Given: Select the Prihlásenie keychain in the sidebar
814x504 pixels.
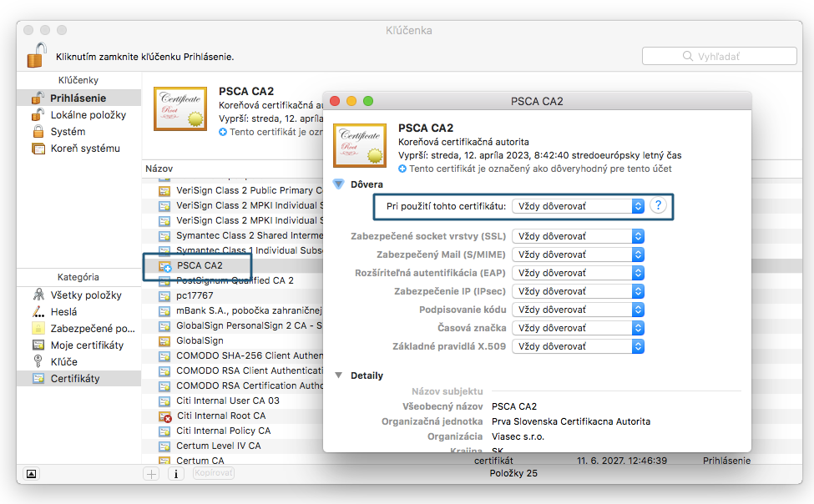Looking at the screenshot, I should 79,98.
